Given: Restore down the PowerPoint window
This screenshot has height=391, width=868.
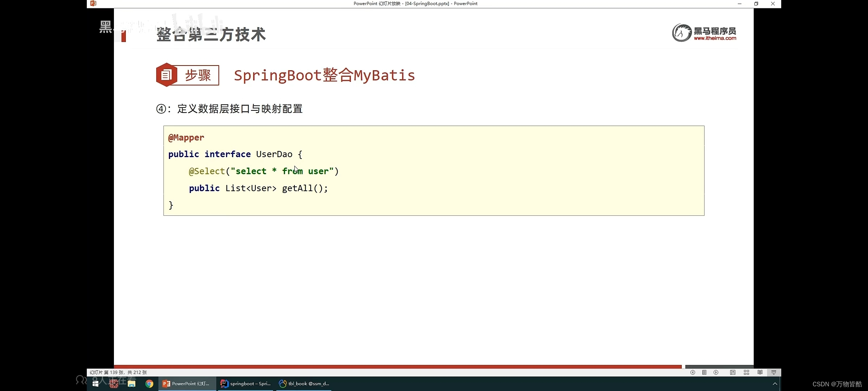Looking at the screenshot, I should point(756,4).
